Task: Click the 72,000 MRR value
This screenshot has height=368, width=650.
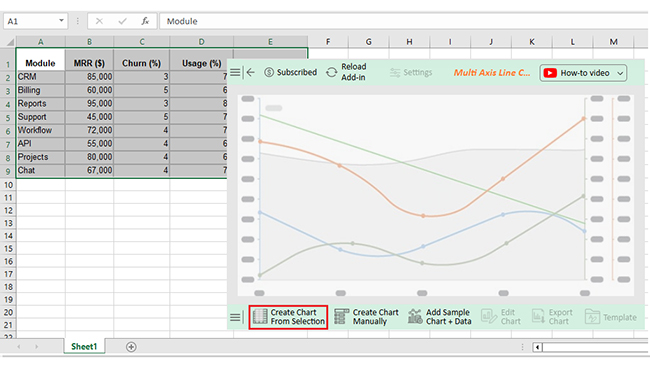Action: [90, 130]
